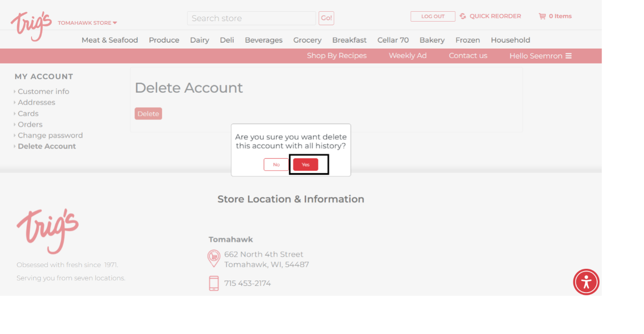
Task: Open the Cellar 70 category
Action: click(393, 40)
